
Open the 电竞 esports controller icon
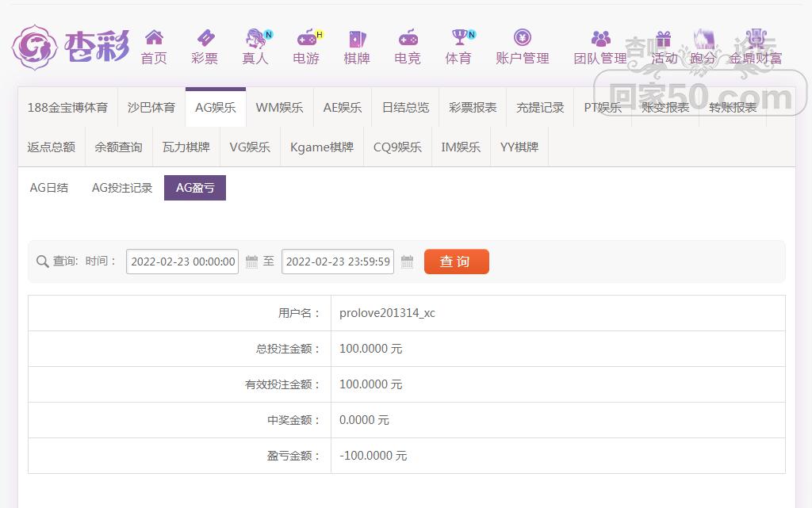pyautogui.click(x=408, y=38)
